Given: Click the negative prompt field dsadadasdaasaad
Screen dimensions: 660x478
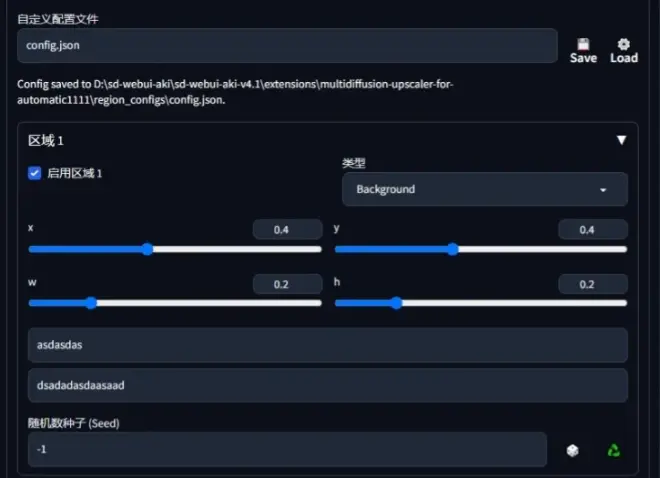Looking at the screenshot, I should pyautogui.click(x=328, y=385).
